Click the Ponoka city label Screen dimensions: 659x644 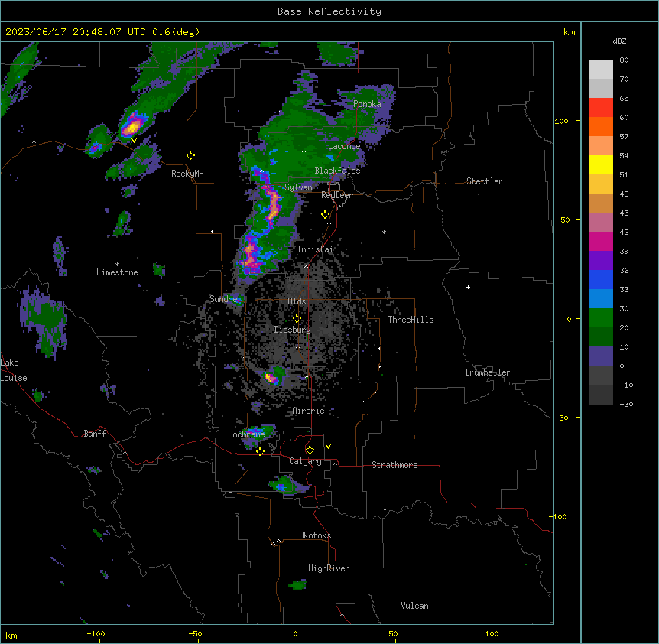pos(367,104)
